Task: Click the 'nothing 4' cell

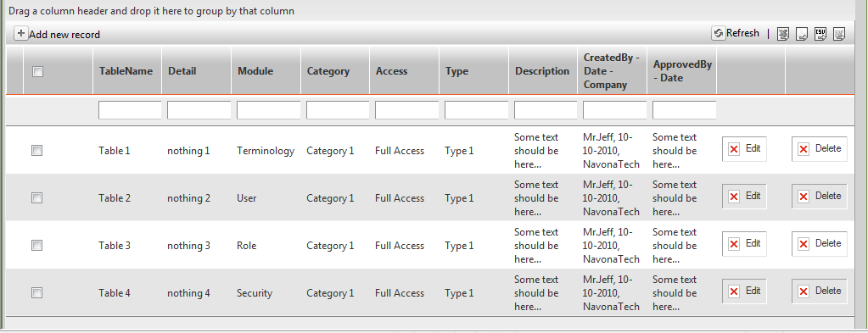Action: (x=188, y=293)
